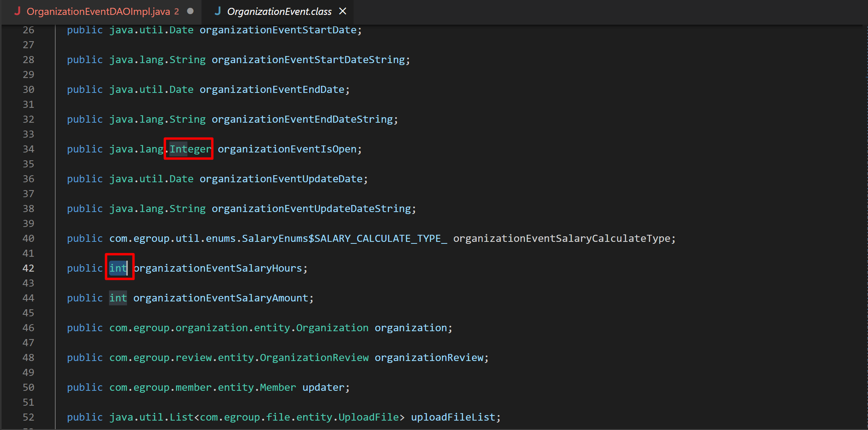The image size is (868, 430).
Task: Click the Java icon on OrganizationEventDAOImpl.java tab
Action: click(17, 11)
